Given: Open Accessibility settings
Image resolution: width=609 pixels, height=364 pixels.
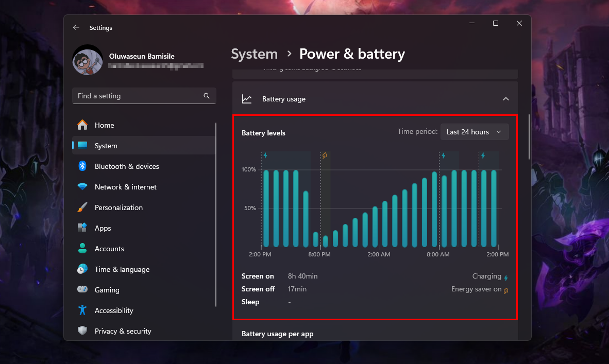Looking at the screenshot, I should pos(144,310).
